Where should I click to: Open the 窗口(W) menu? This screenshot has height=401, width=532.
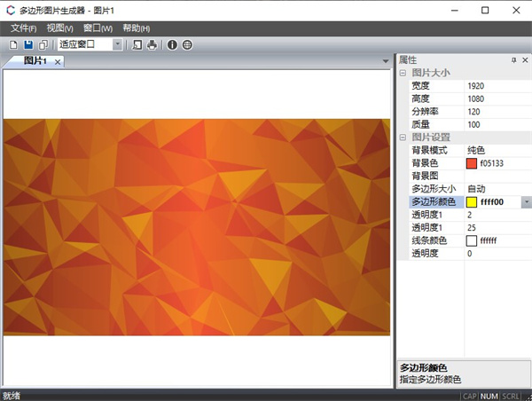[x=98, y=28]
